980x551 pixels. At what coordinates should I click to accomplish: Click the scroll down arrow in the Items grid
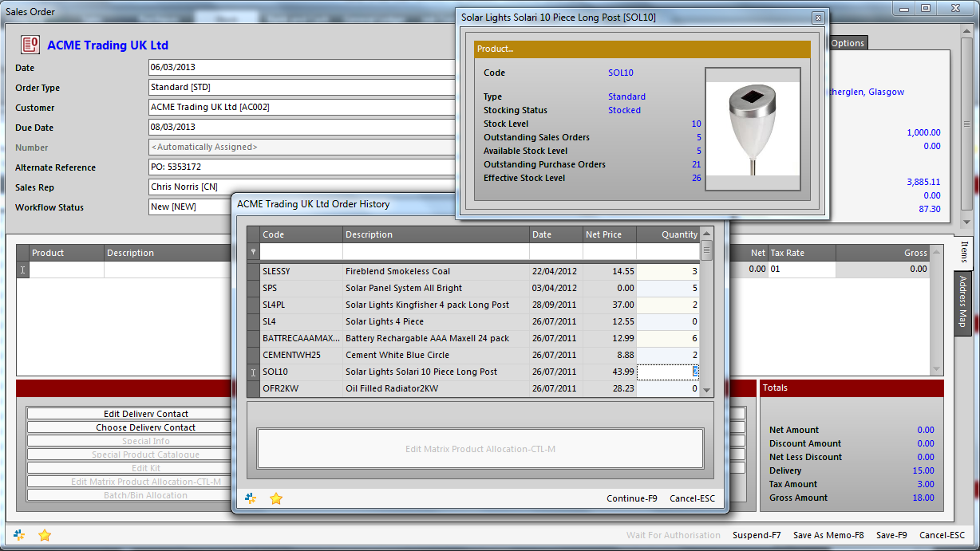[x=937, y=369]
